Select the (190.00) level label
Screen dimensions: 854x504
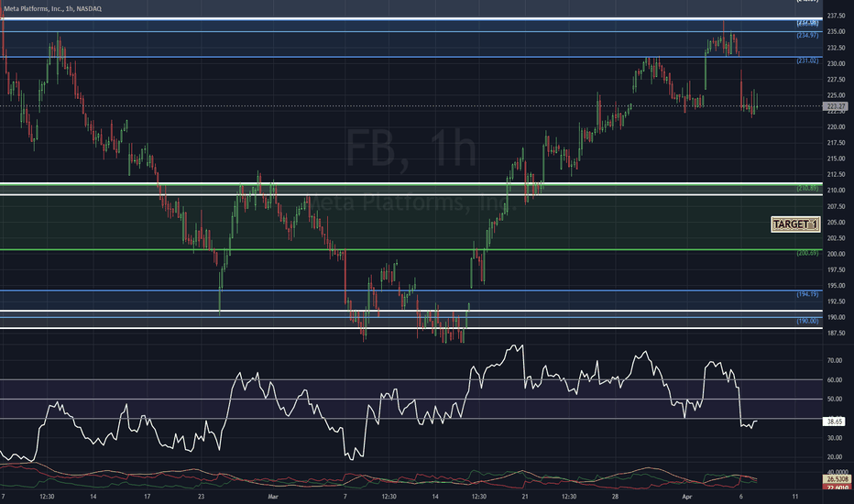[x=807, y=321]
